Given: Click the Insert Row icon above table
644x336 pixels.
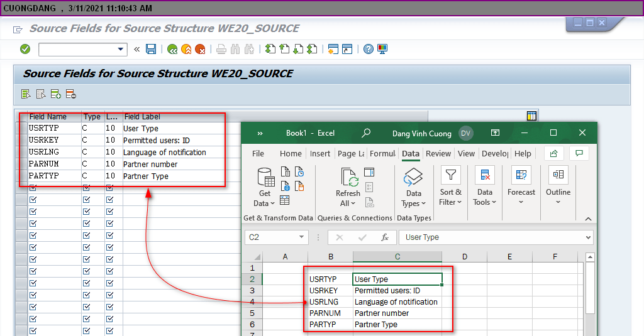Looking at the screenshot, I should pos(56,94).
